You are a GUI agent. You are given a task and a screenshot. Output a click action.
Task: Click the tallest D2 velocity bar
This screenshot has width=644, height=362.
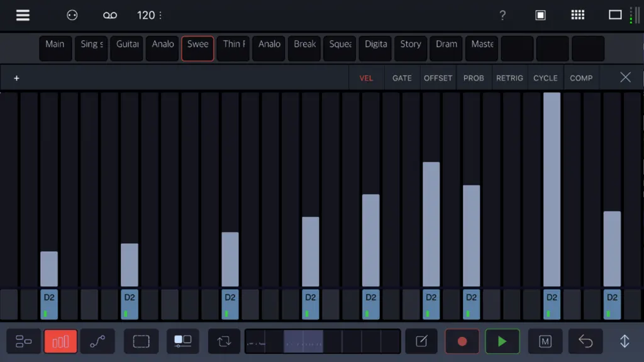tap(552, 189)
